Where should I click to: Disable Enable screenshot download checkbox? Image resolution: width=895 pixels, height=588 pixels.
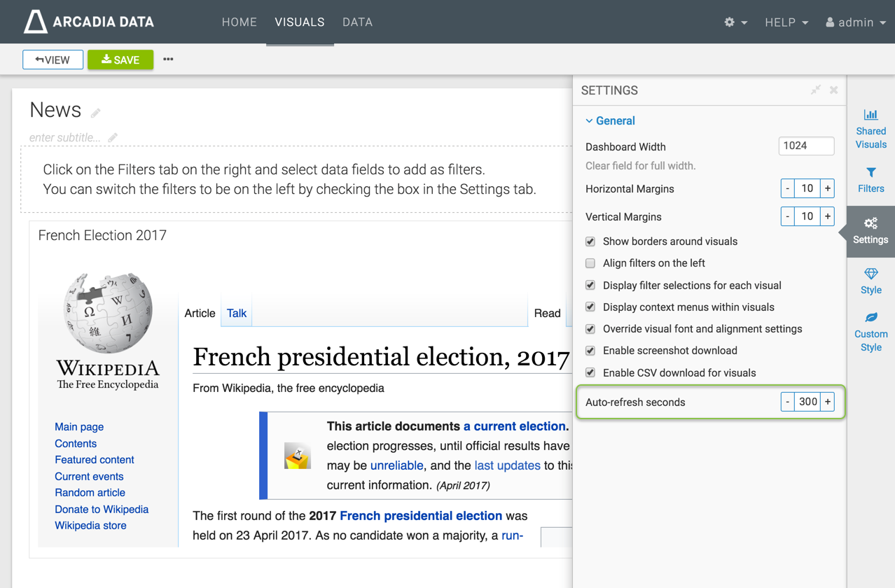click(590, 351)
